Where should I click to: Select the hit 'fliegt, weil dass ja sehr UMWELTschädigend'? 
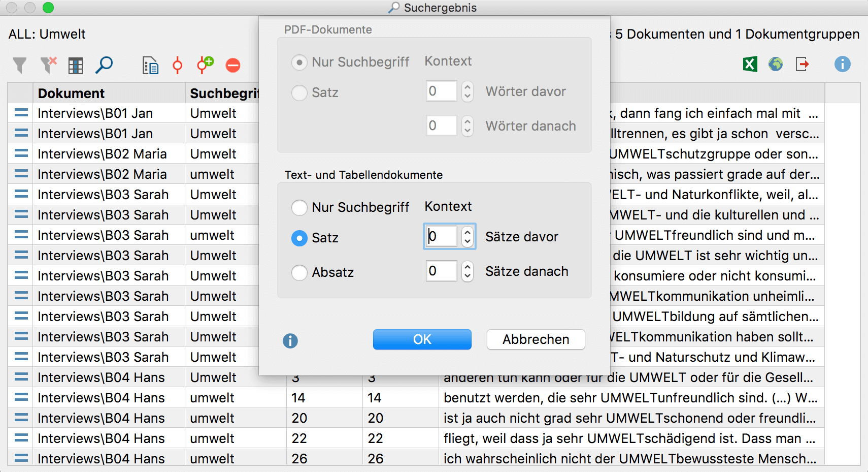630,438
